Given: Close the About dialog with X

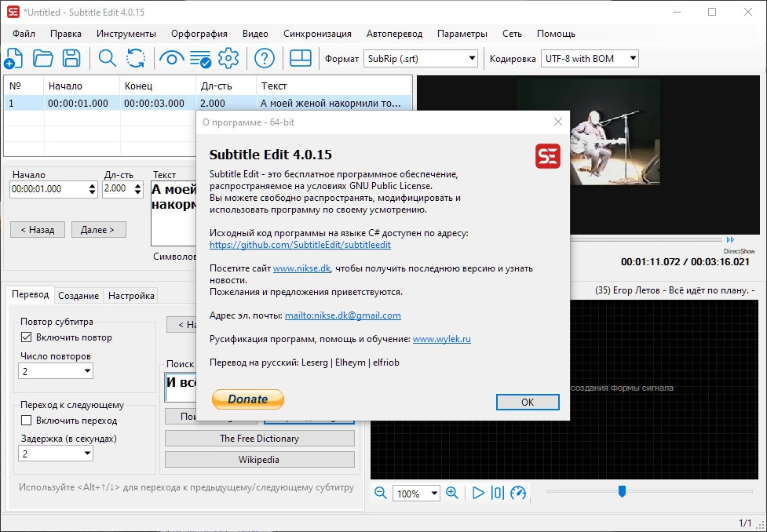Looking at the screenshot, I should (558, 122).
